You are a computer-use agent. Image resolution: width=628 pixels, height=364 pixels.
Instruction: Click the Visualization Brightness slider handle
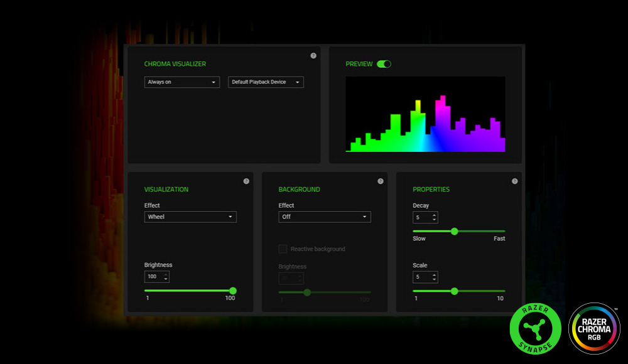point(232,291)
